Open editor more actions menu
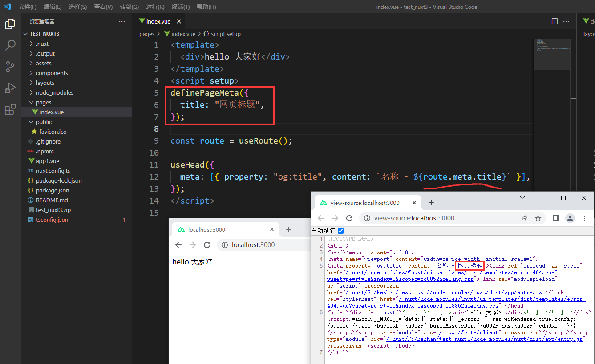 (x=567, y=21)
